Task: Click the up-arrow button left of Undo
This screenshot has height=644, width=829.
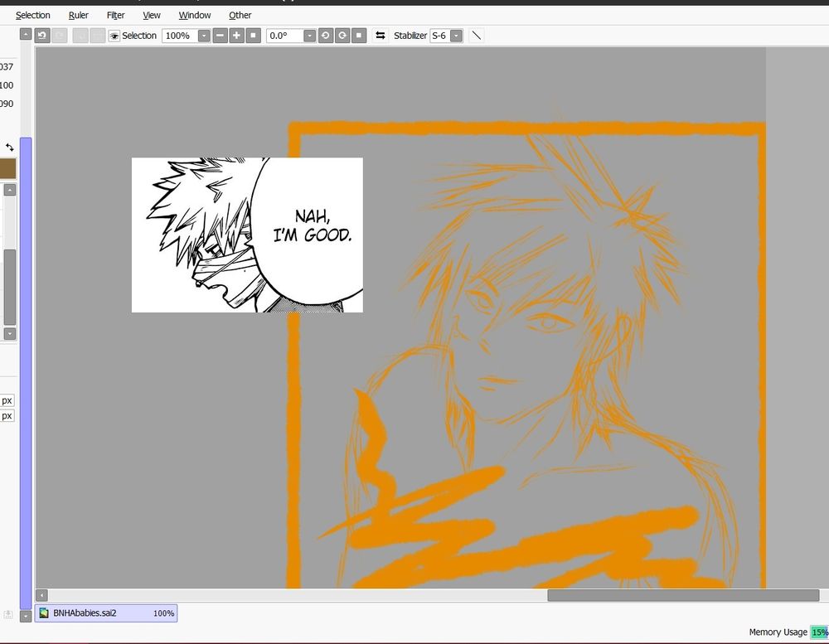Action: pos(26,34)
